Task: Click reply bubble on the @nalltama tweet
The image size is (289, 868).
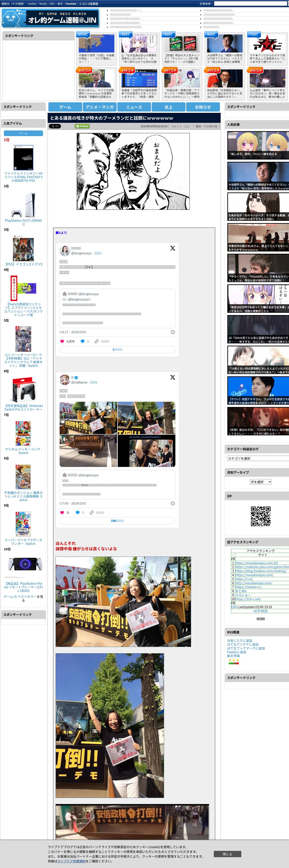Action: pyautogui.click(x=77, y=512)
